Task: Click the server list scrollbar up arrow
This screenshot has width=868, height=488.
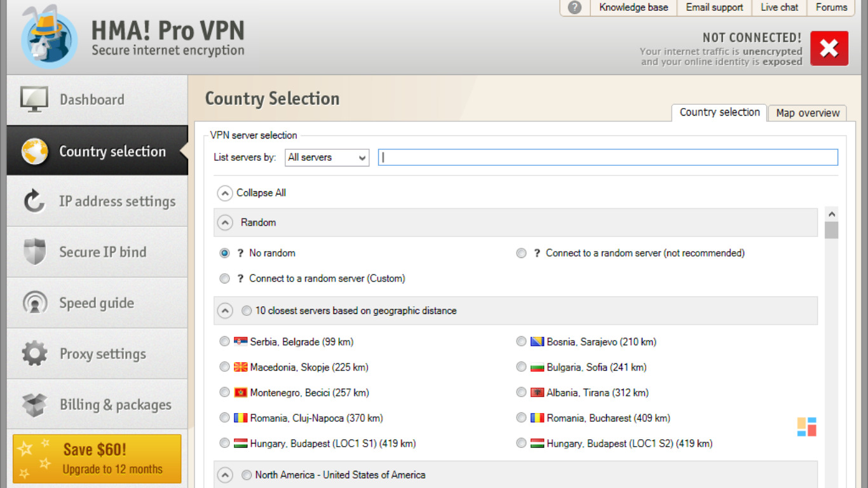Action: click(831, 214)
